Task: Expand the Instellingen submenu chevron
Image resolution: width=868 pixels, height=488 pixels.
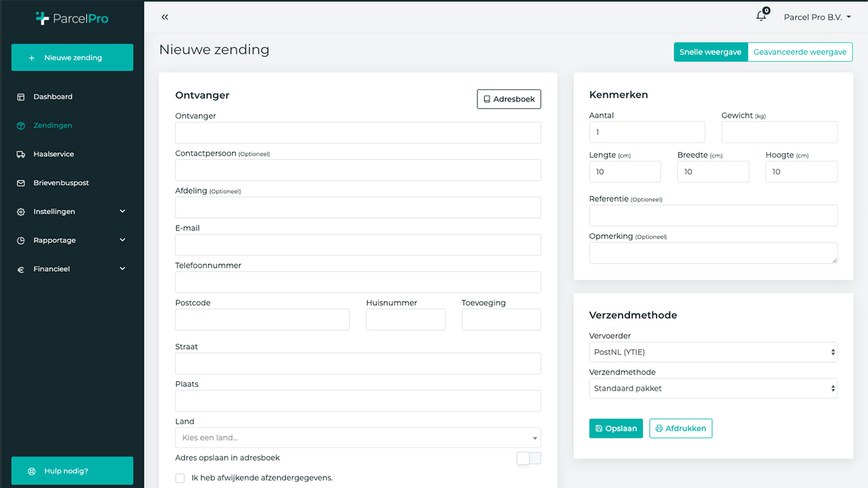Action: [x=123, y=211]
